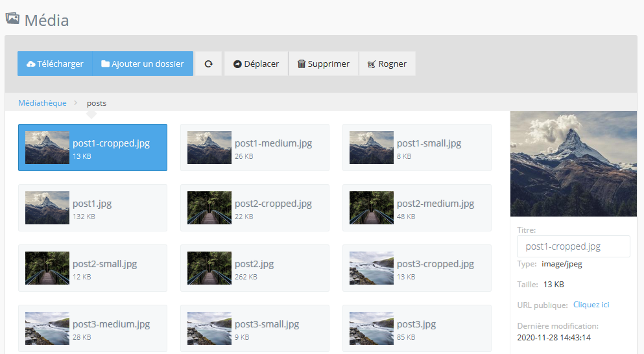This screenshot has width=644, height=354.
Task: Open the Cliquez ici public URL link
Action: point(591,305)
